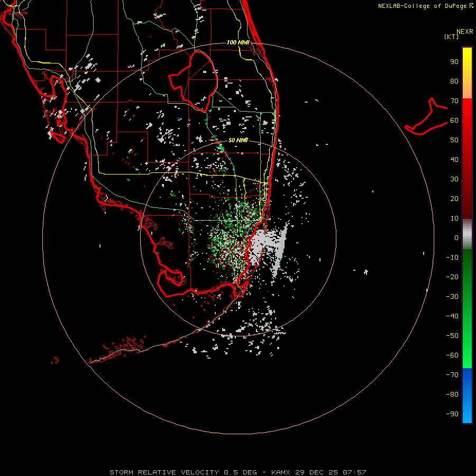Click the STORM RELATIVE VELOCITY caption text
476x476 pixels.
pos(164,472)
